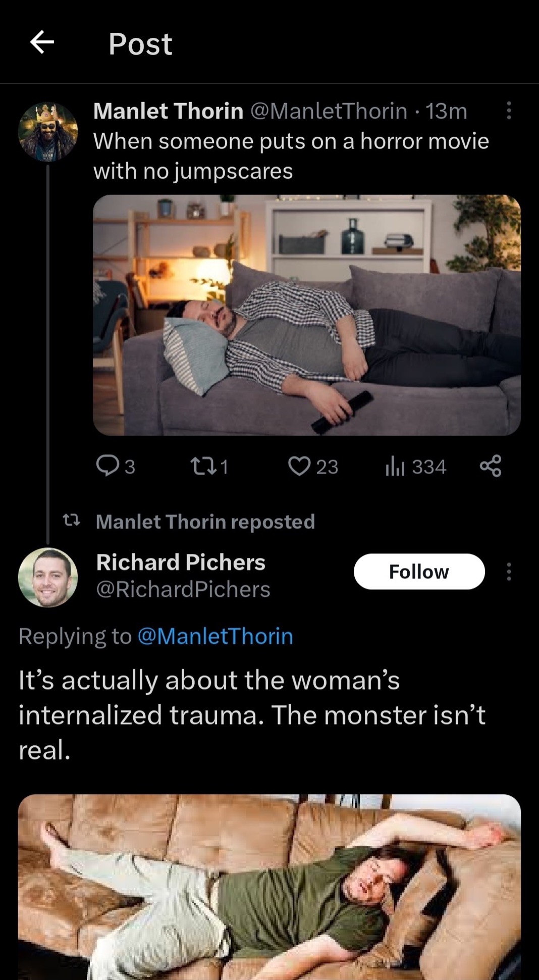The height and width of the screenshot is (980, 539).
Task: Open Richard Pichers display name
Action: tap(181, 562)
